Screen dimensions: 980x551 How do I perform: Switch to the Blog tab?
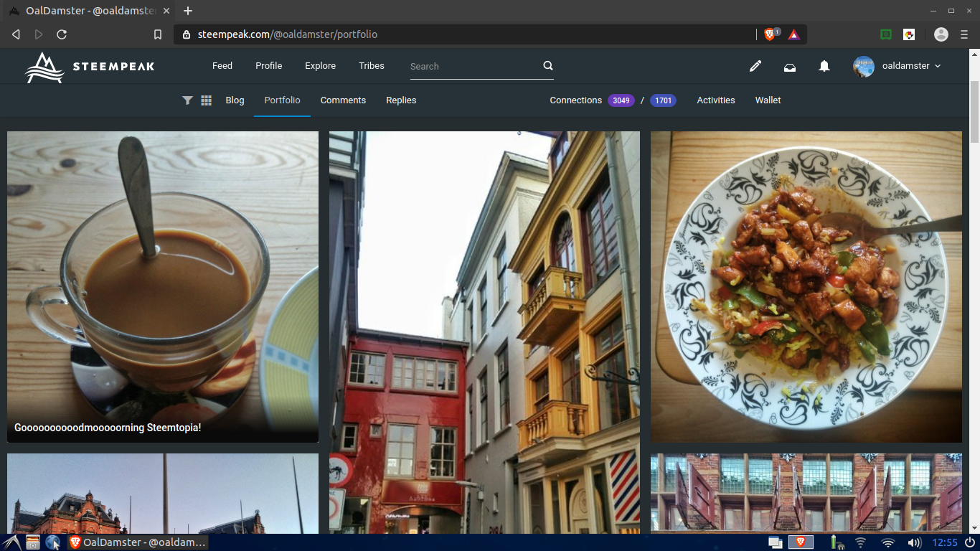pos(235,100)
